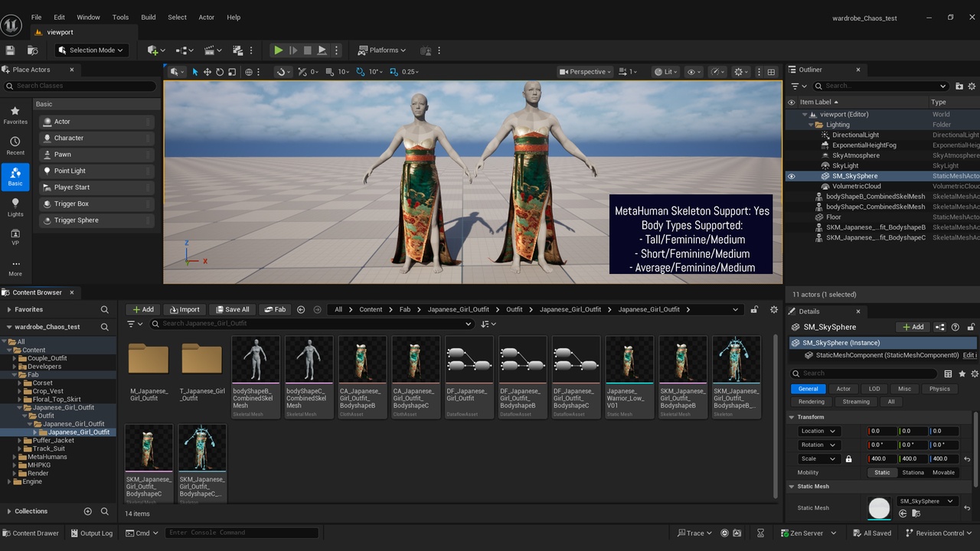Collapse the Transform section in Details
The width and height of the screenshot is (980, 551).
792,417
